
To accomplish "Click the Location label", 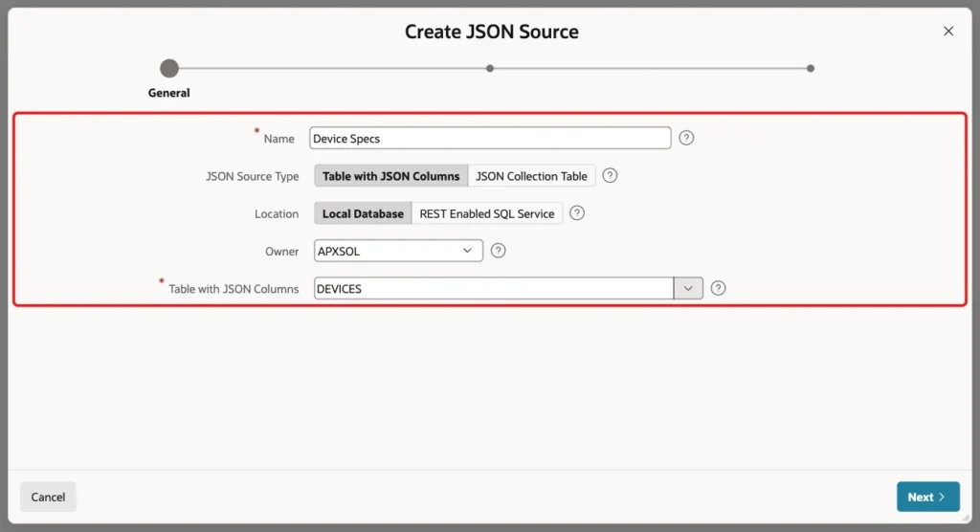I will point(277,213).
